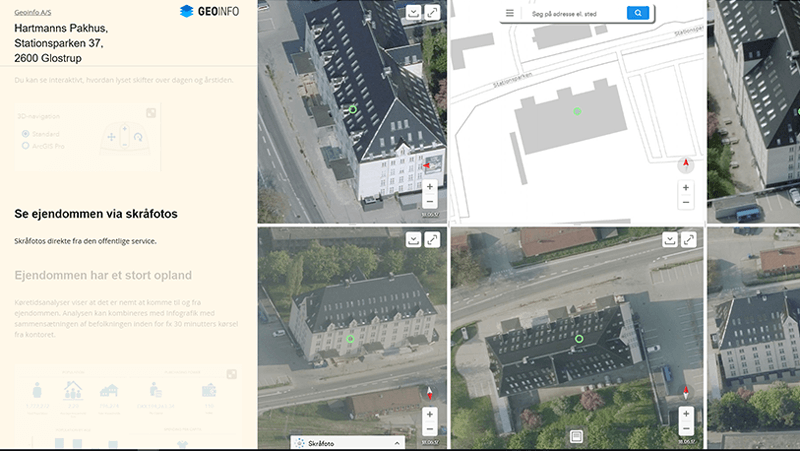
Task: Click the red compass arrow in top-left photo
Action: [427, 165]
